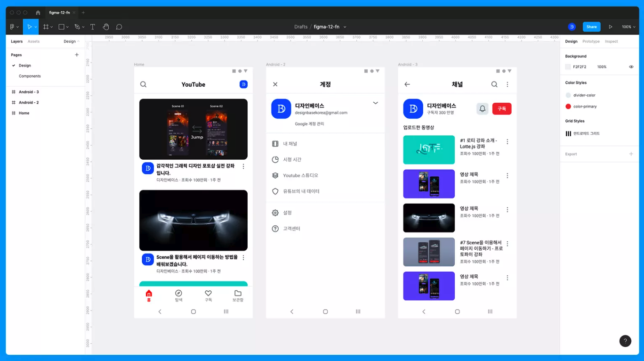Select the Rectangle shape tool
Viewport: 644px width, 361px height.
point(61,27)
